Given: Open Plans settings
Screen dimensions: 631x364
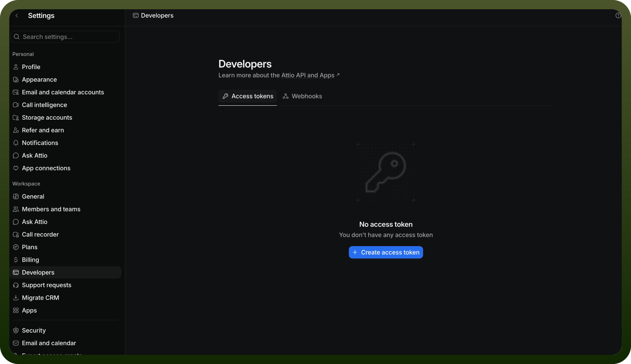Looking at the screenshot, I should click(x=65, y=247).
